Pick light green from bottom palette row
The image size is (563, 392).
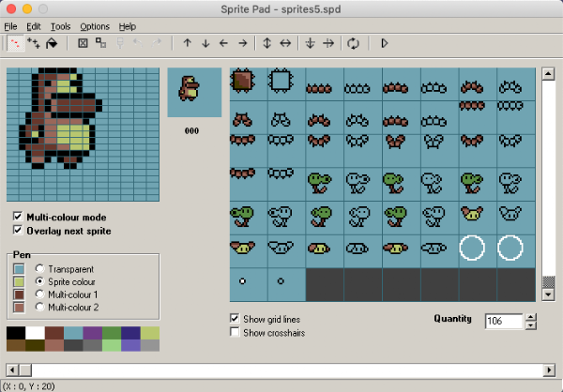tap(112, 345)
